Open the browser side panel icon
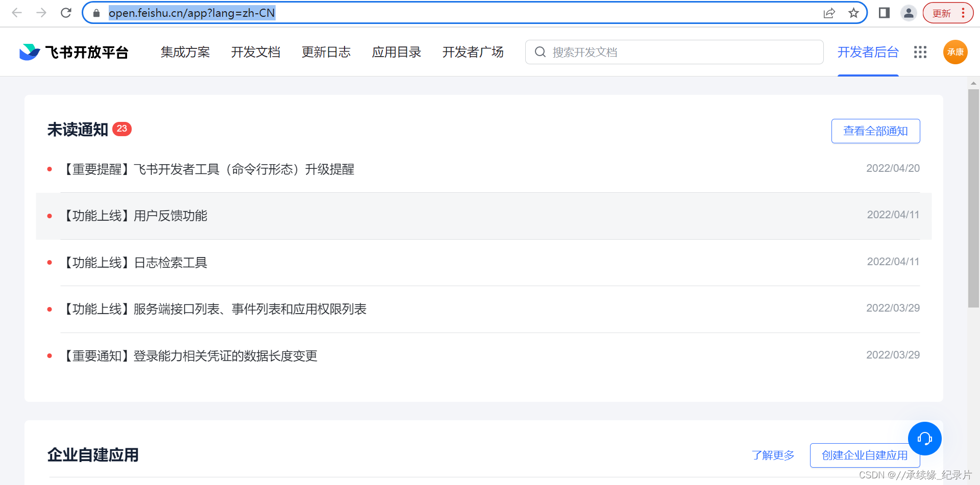 click(x=885, y=13)
